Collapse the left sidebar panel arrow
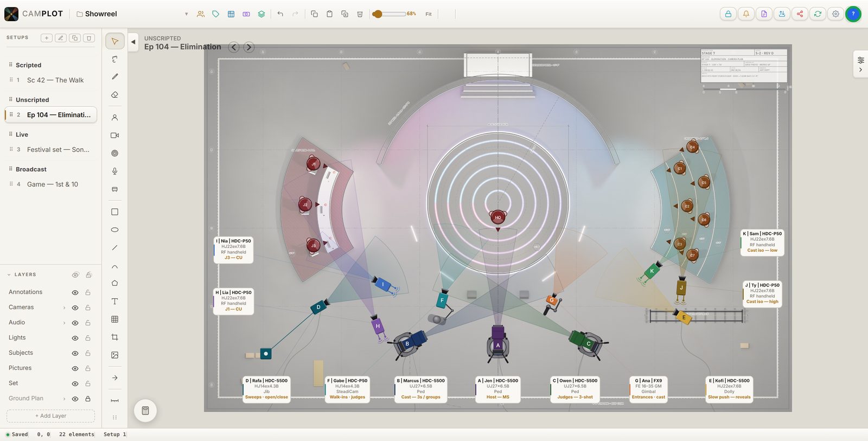 (133, 42)
